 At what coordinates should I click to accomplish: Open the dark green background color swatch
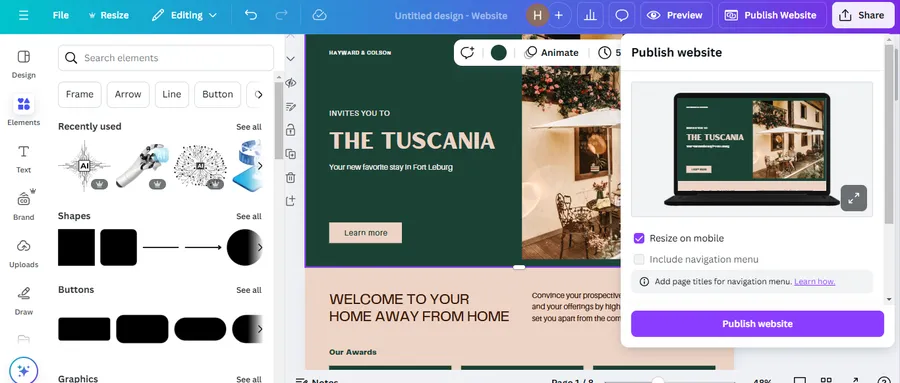[499, 53]
